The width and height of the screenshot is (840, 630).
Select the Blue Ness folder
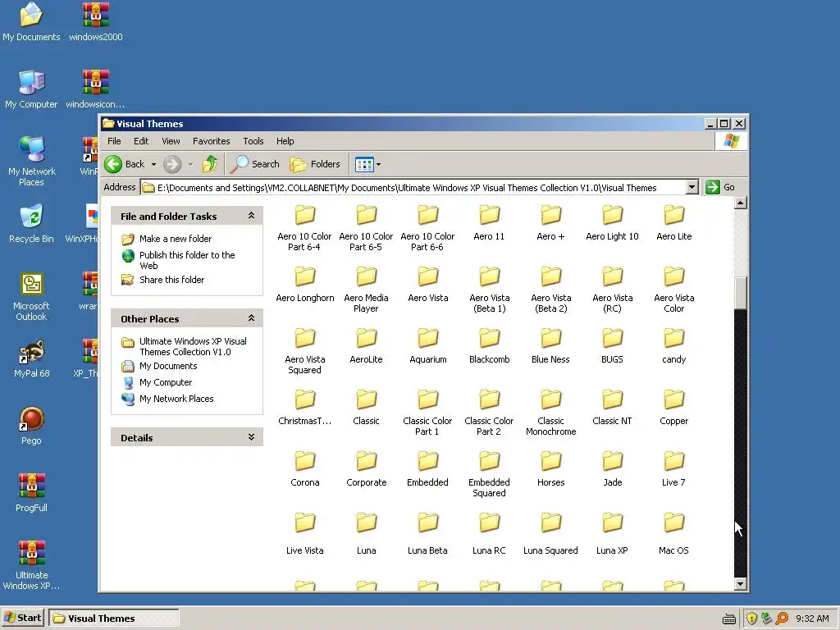pos(550,347)
